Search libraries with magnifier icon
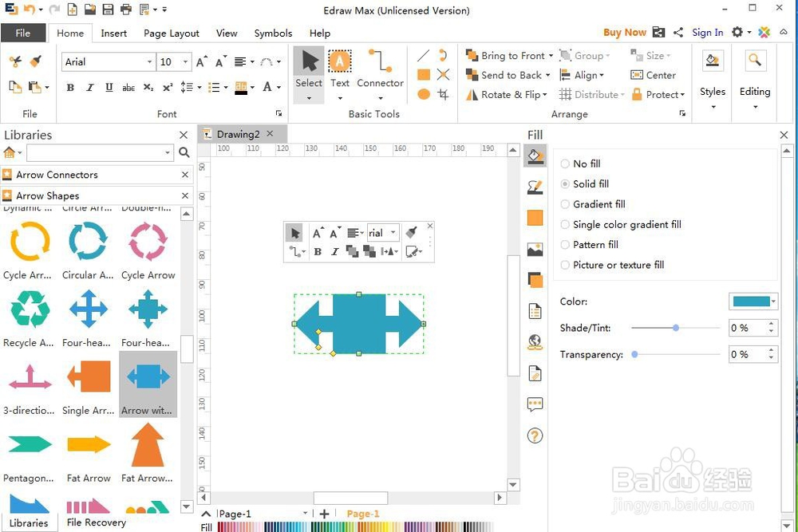This screenshot has width=798, height=532. 184,152
